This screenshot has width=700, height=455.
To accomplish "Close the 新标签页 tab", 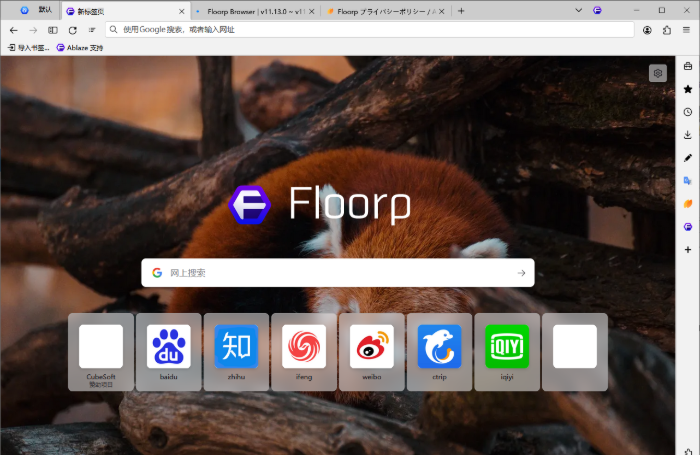I will pos(181,12).
